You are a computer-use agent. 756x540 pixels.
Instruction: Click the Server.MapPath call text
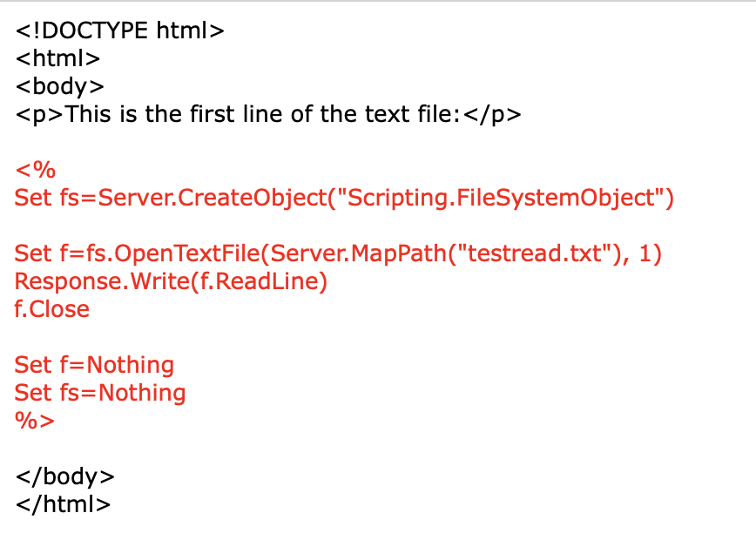[x=358, y=253]
